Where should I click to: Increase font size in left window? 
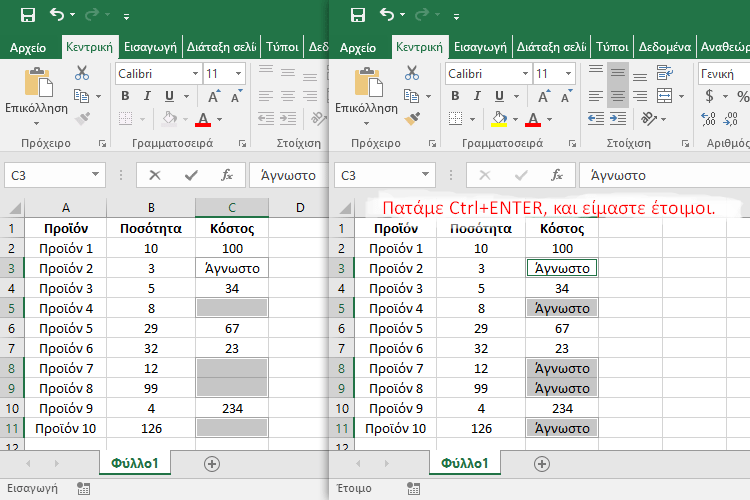coord(214,96)
